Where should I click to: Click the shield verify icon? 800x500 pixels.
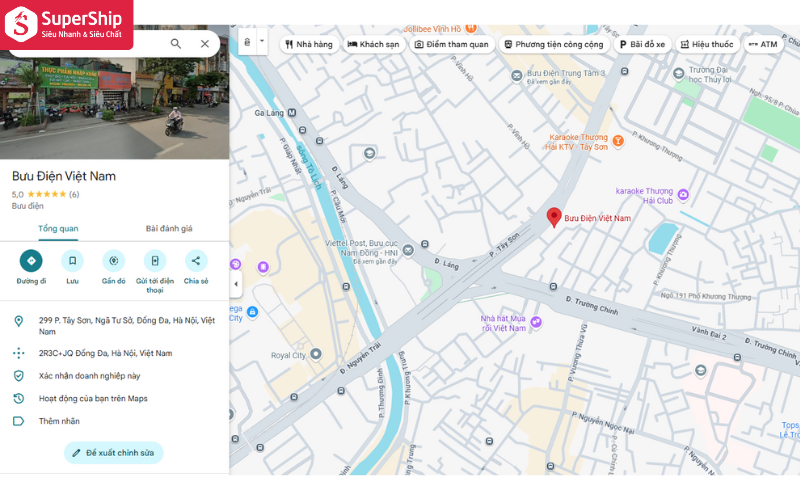(x=18, y=376)
